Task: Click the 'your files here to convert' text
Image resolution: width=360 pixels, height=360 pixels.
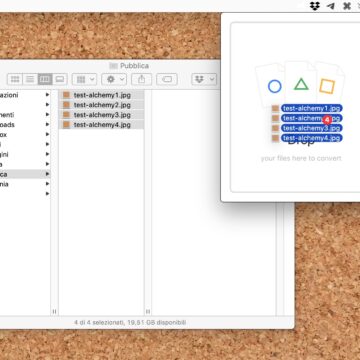Action: click(301, 158)
